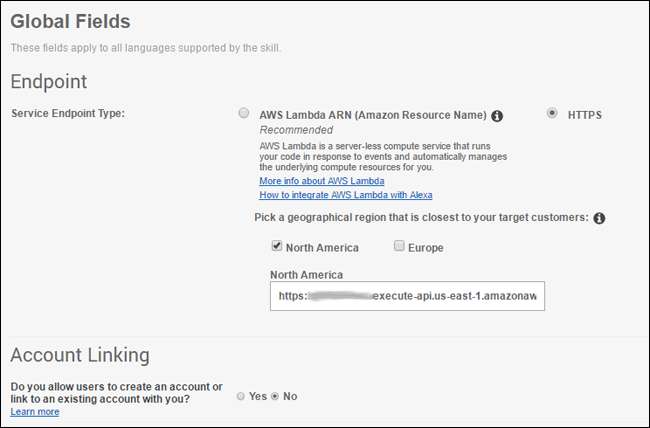This screenshot has height=428, width=650.
Task: Select the AWS Lambda ARN radio button
Action: [x=244, y=114]
